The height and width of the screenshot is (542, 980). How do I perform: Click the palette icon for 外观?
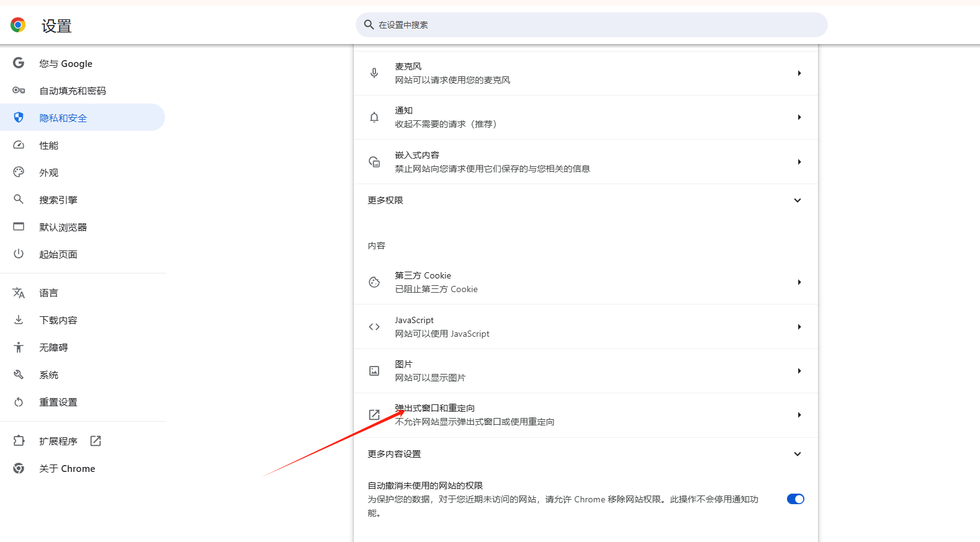coord(19,172)
